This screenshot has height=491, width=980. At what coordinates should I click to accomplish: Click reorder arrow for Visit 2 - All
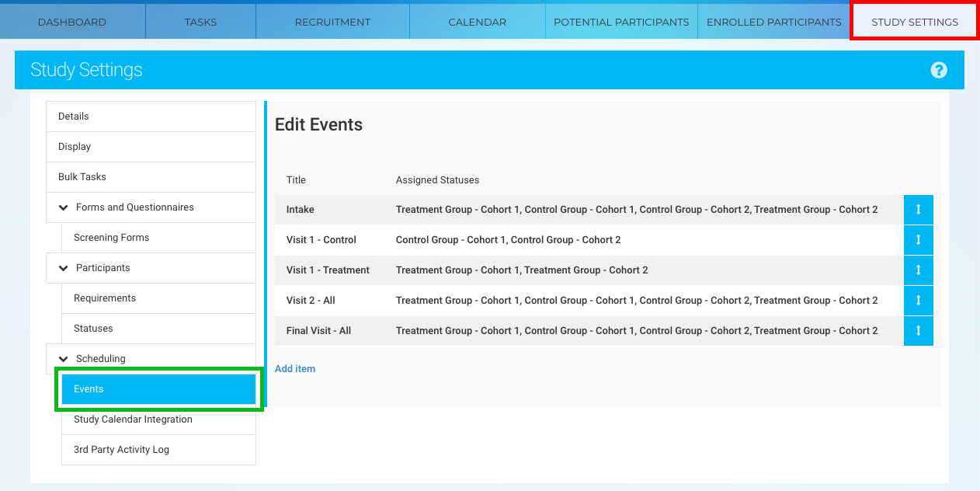[918, 301]
